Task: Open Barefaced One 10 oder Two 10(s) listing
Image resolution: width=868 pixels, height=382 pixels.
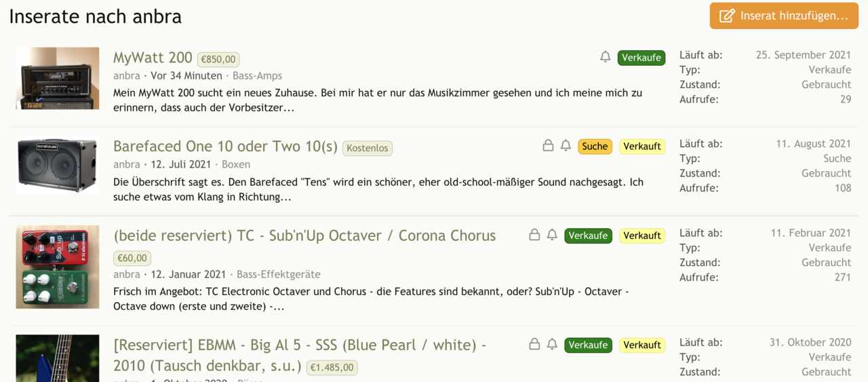Action: [x=225, y=147]
